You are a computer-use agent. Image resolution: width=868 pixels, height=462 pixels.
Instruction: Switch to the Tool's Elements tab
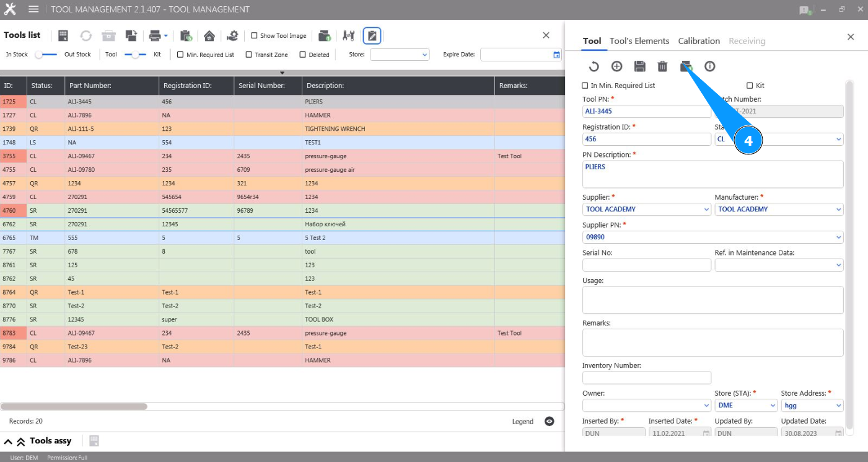[x=639, y=41]
